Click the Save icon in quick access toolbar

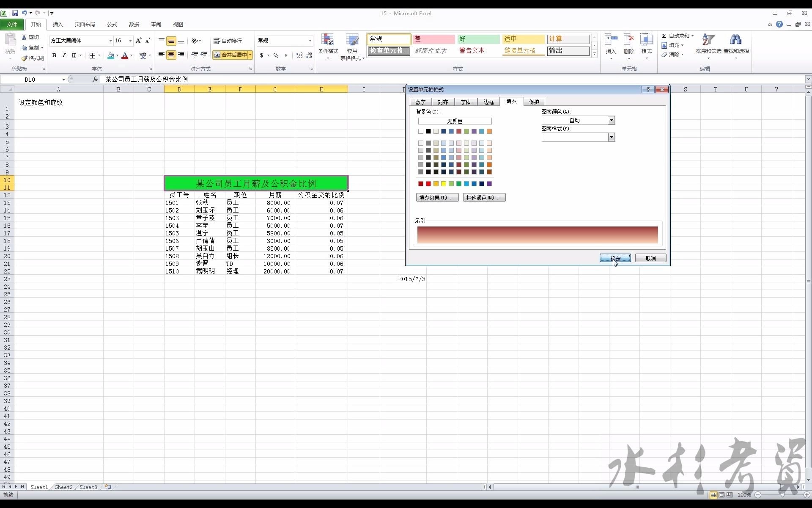[x=15, y=13]
